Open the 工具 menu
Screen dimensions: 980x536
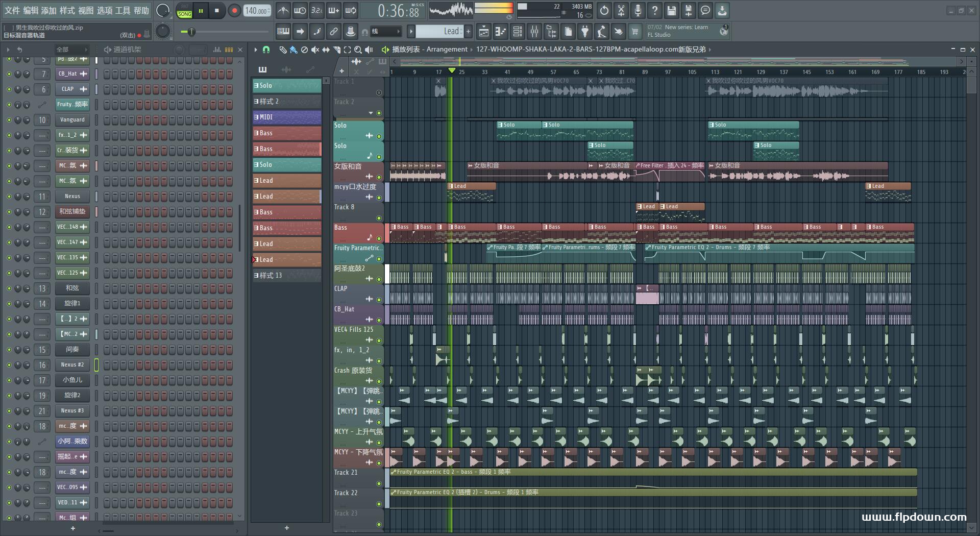point(123,10)
